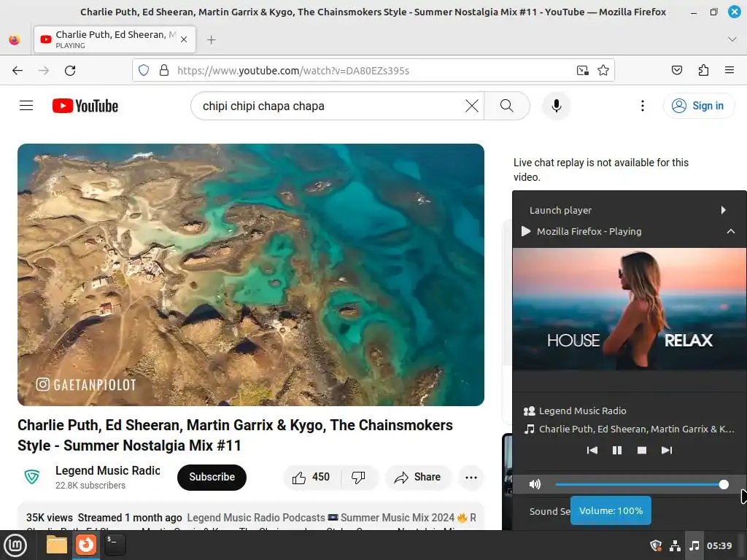Sign in to YouTube
747x560 pixels.
pyautogui.click(x=698, y=106)
